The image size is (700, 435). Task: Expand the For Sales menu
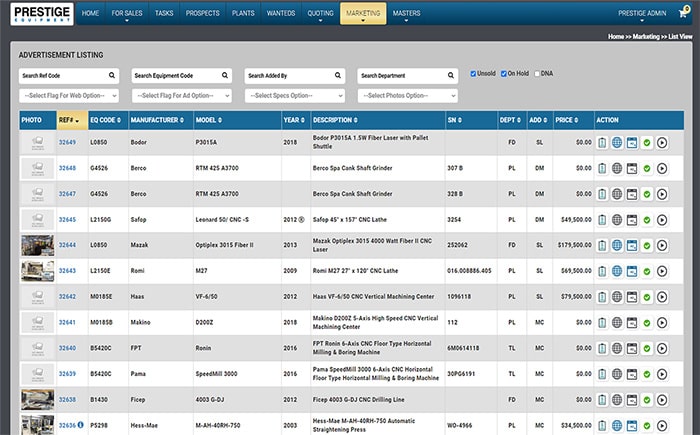tap(127, 13)
